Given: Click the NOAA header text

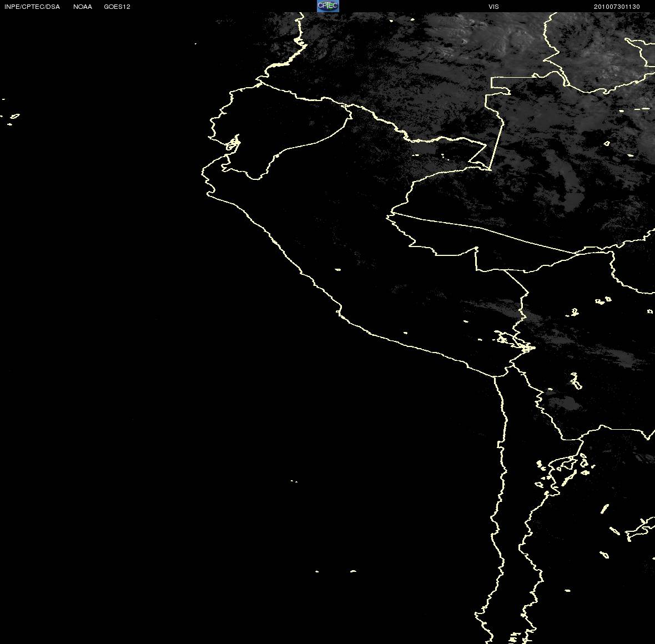Looking at the screenshot, I should 83,7.
